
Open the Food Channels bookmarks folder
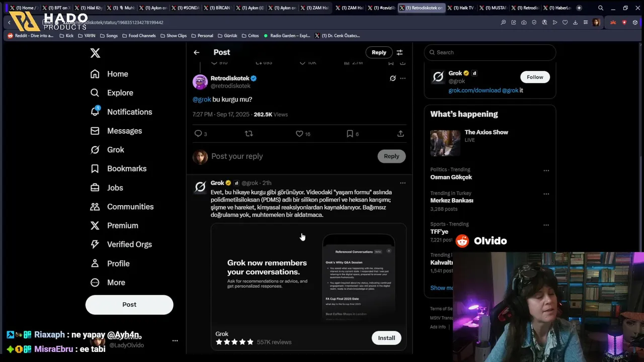coord(138,36)
